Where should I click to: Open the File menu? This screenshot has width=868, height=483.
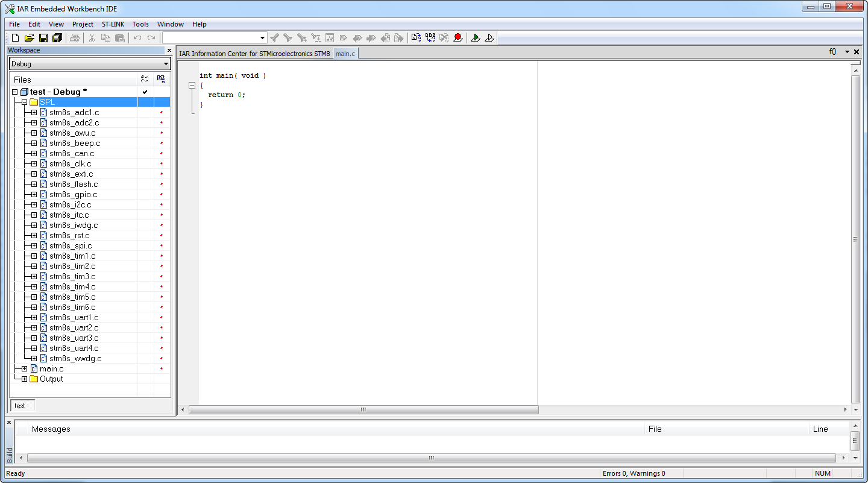(14, 24)
